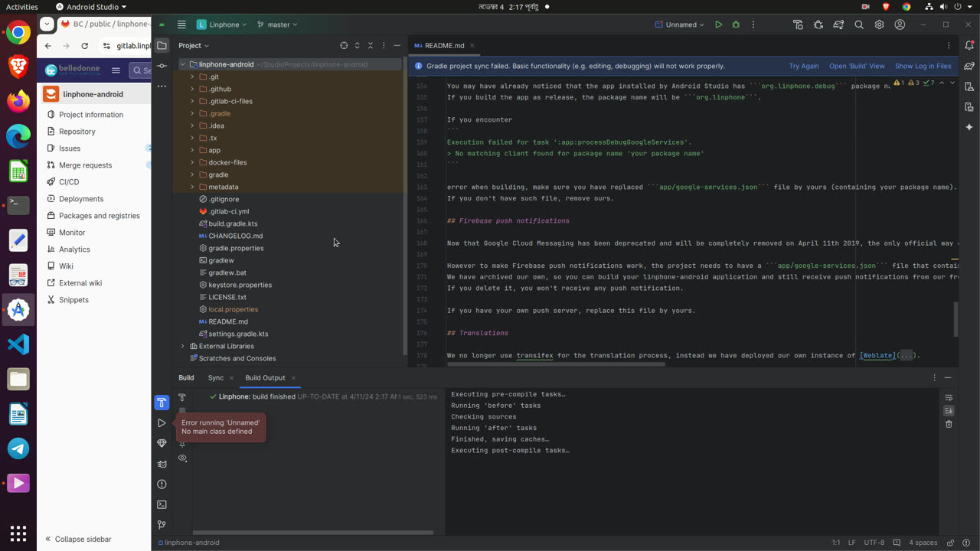
Task: Open Repository in GitLab browser sidebar
Action: click(x=77, y=132)
